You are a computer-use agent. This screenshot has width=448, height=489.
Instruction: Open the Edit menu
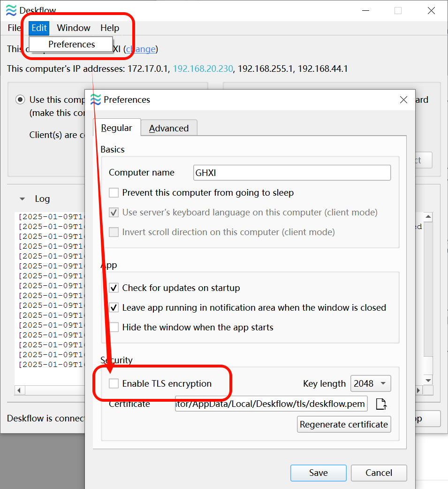point(39,28)
